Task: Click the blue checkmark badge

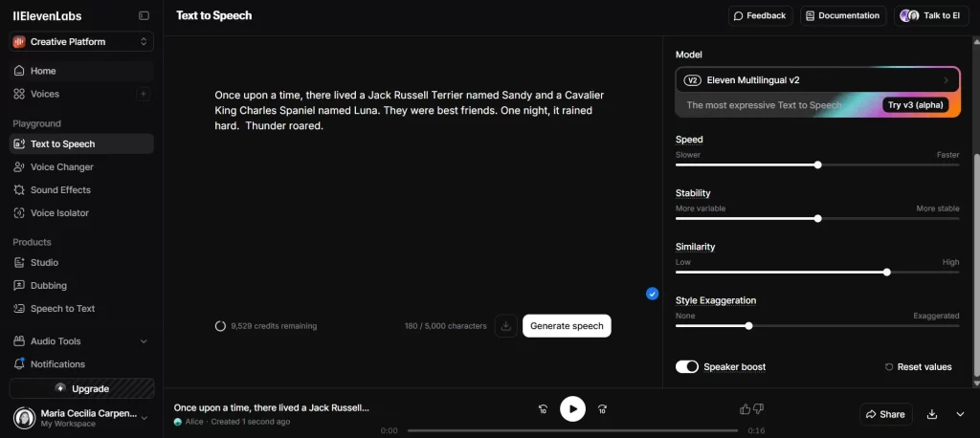Action: pos(652,294)
